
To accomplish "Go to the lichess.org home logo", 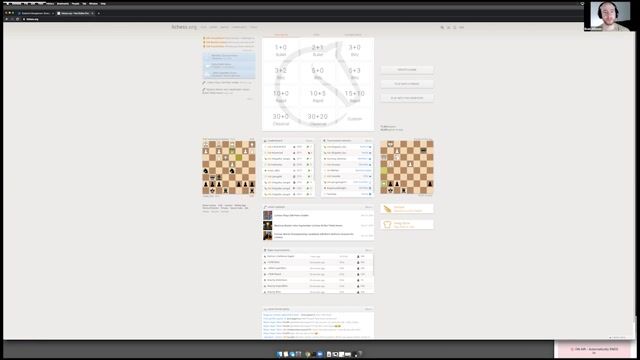I will (x=184, y=27).
